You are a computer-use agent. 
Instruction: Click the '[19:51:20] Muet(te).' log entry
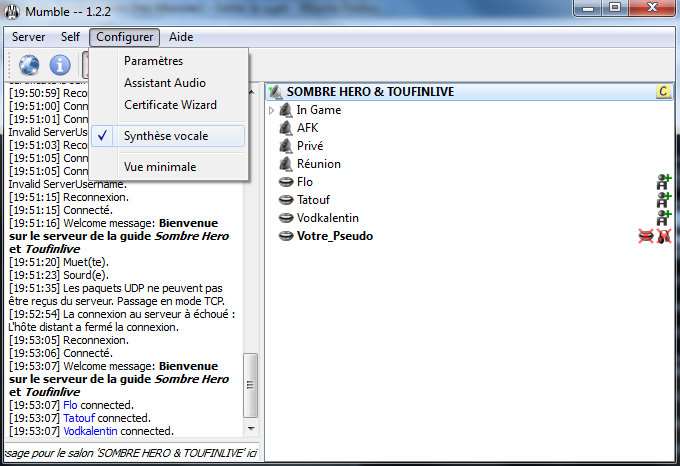[x=59, y=262]
